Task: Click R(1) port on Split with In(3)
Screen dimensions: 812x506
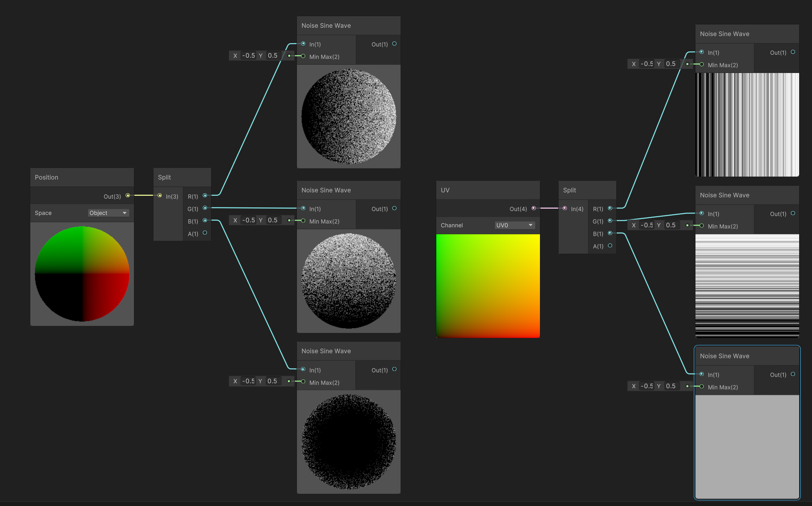Action: [205, 195]
